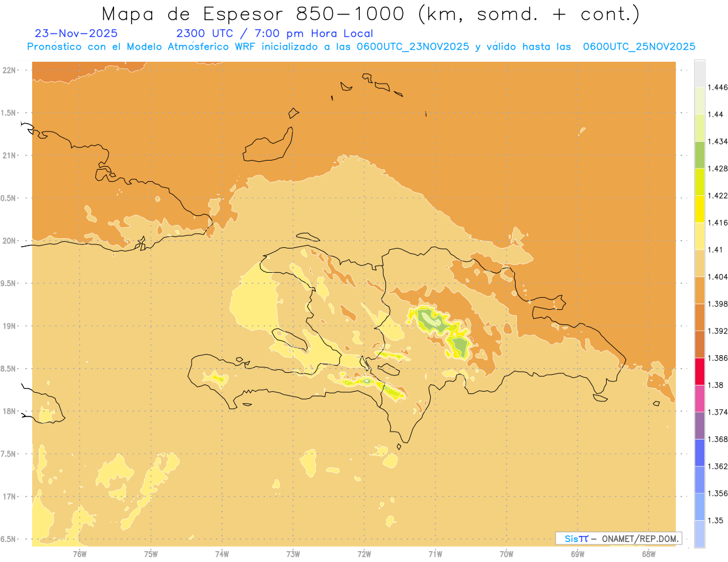
Task: Click the "19N" latitude label
Action: (10, 326)
